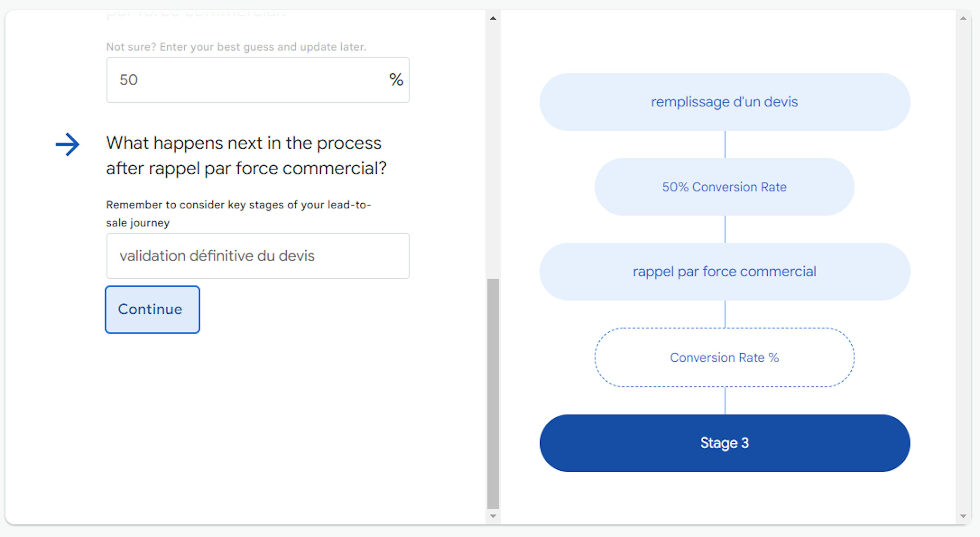This screenshot has height=537, width=980.
Task: Select the 'rappel par force commercial' node
Action: [x=724, y=272]
